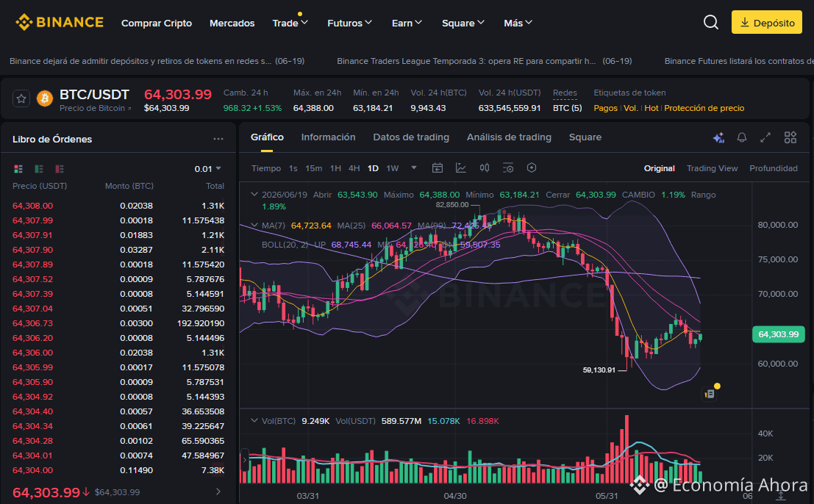
Task: Expand chart to fullscreen icon
Action: coord(765,137)
